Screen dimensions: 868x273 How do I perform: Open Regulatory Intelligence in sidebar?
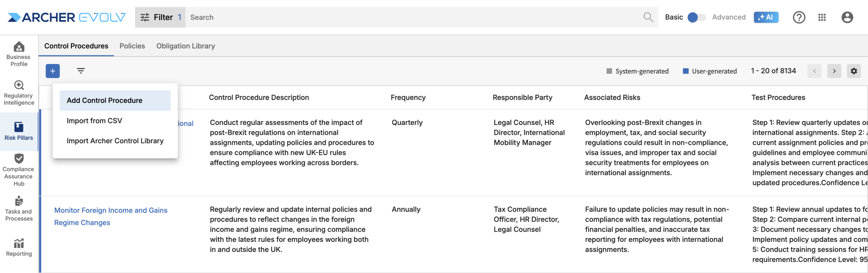(19, 93)
